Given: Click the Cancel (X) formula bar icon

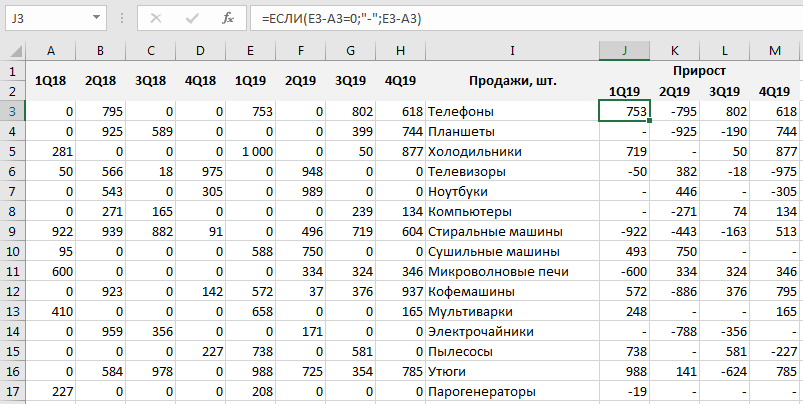Looking at the screenshot, I should pyautogui.click(x=156, y=18).
